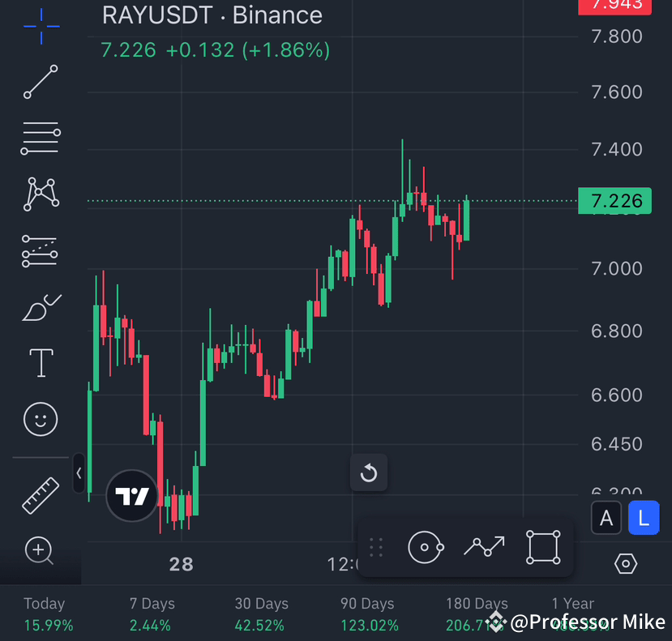The width and height of the screenshot is (672, 641).
Task: Enable auto scale with the A toggle
Action: coord(606,518)
